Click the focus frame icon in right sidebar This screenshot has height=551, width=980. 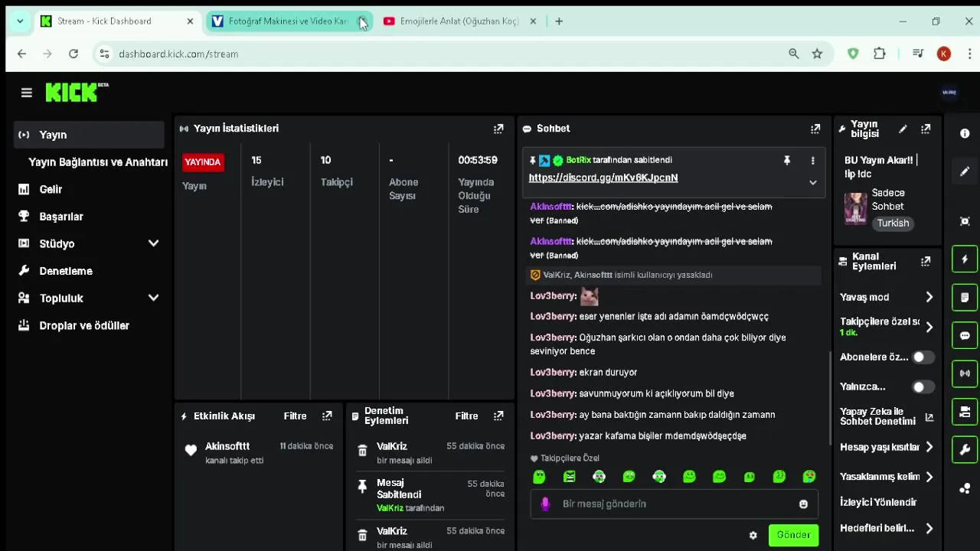click(965, 221)
